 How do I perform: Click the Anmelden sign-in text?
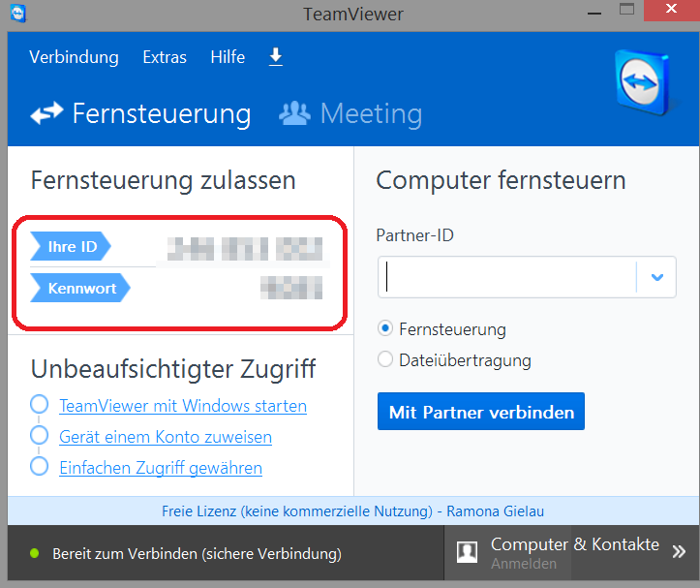tap(524, 564)
